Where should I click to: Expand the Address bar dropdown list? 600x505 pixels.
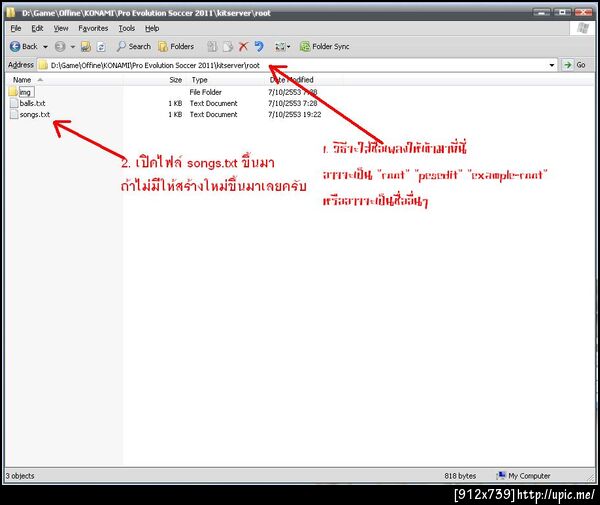552,65
